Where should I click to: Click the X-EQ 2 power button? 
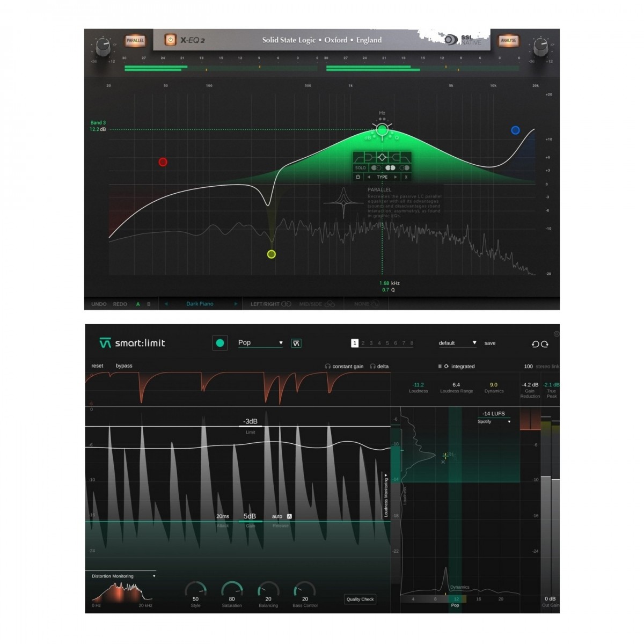click(170, 40)
